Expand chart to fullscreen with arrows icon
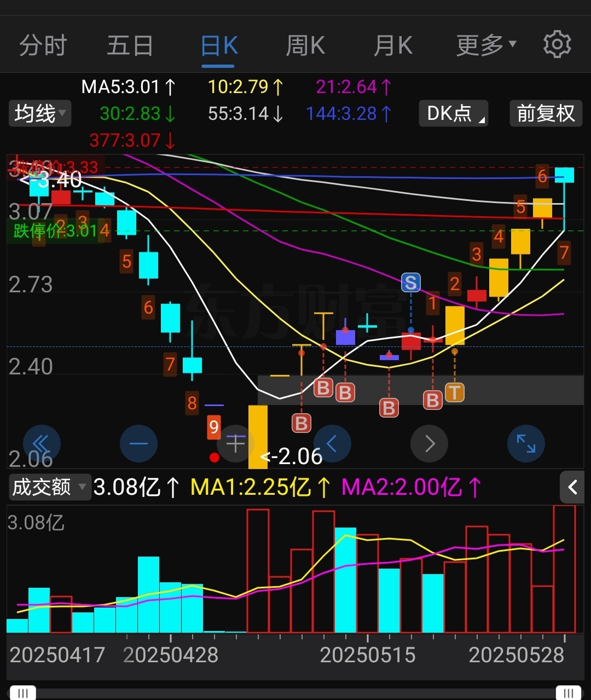The image size is (591, 700). (526, 443)
